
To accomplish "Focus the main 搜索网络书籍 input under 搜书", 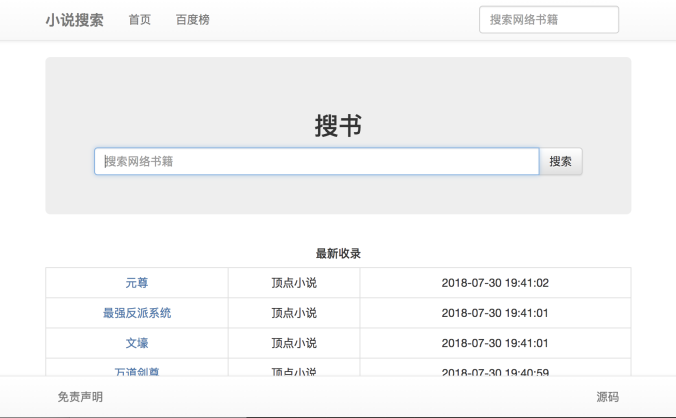I will (x=317, y=162).
